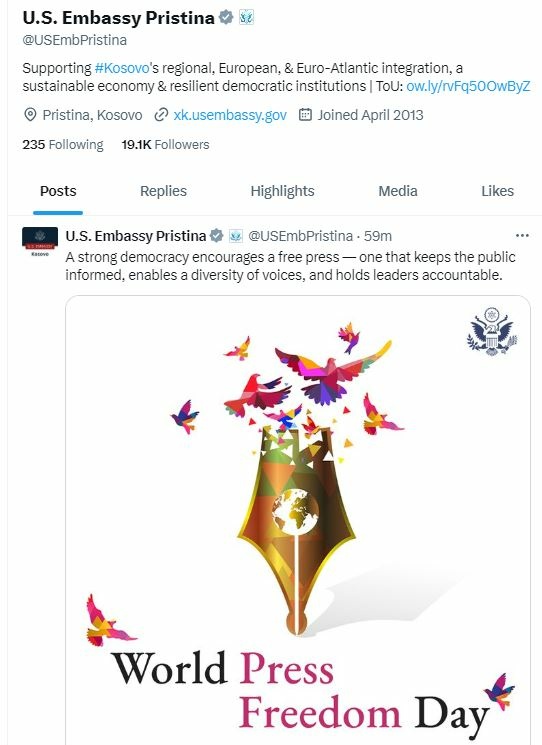Click the calendar icon near Joined date
The image size is (542, 745).
305,115
